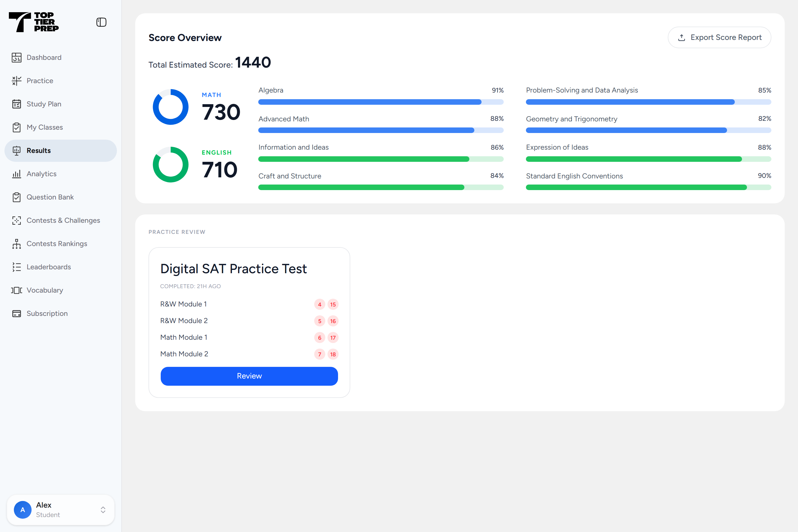This screenshot has width=798, height=532.
Task: Click Alex's blue avatar circle
Action: (x=23, y=510)
